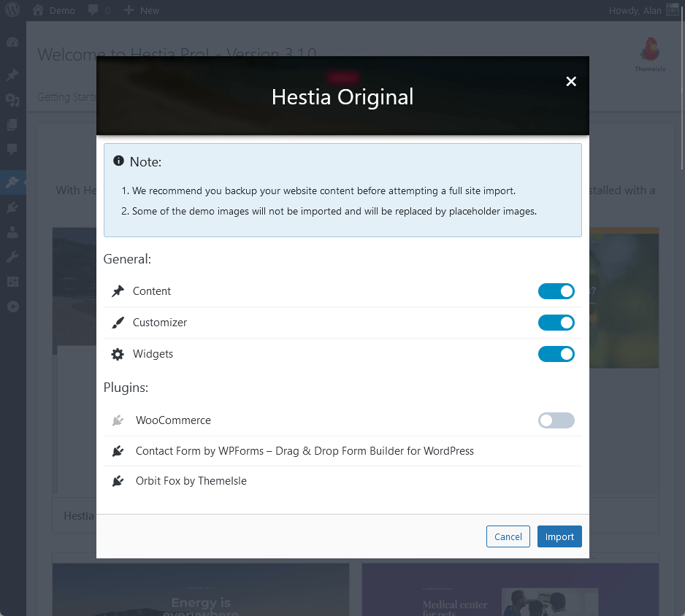Click the collapse menu play icon
This screenshot has width=685, height=616.
[12, 307]
